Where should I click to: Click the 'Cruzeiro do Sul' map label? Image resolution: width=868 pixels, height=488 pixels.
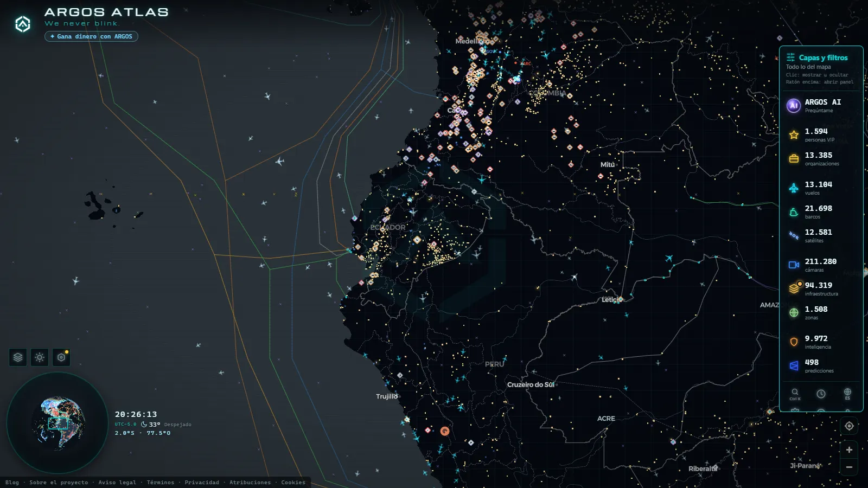coord(531,384)
